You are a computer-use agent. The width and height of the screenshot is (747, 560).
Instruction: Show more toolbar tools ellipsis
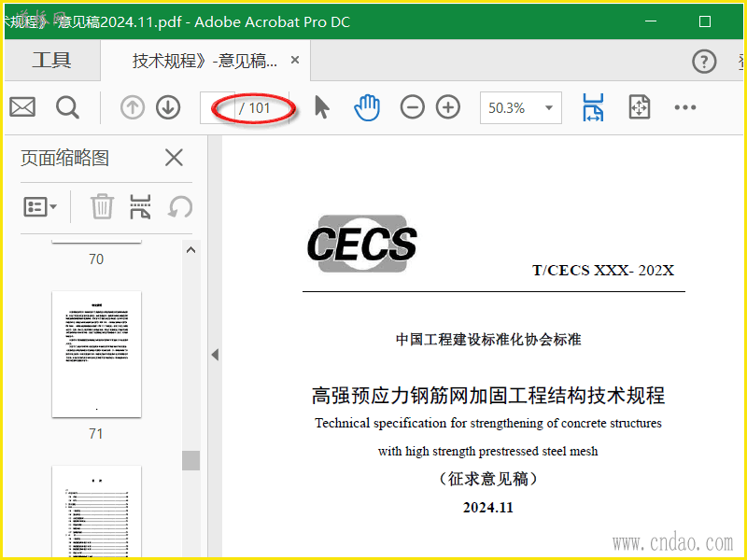tap(685, 107)
